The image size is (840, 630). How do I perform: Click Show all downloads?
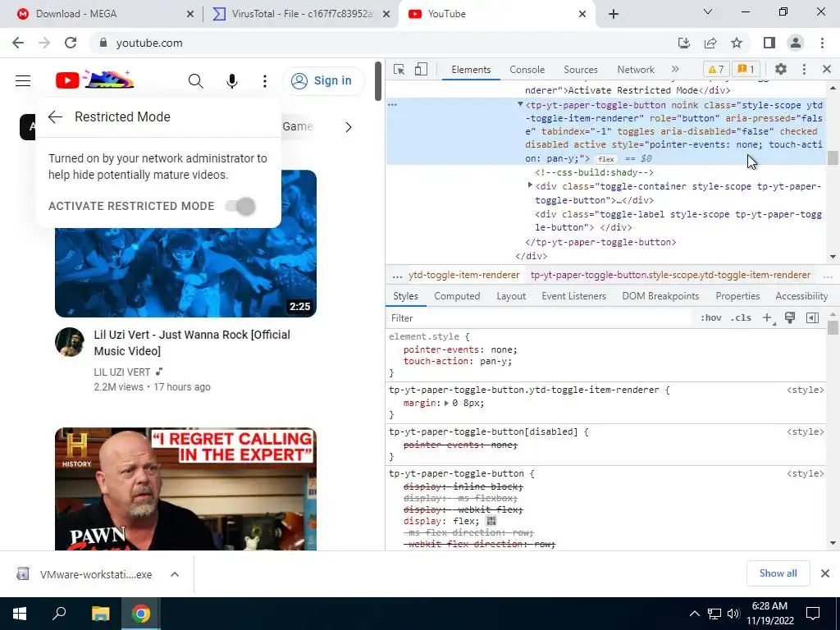(x=778, y=573)
